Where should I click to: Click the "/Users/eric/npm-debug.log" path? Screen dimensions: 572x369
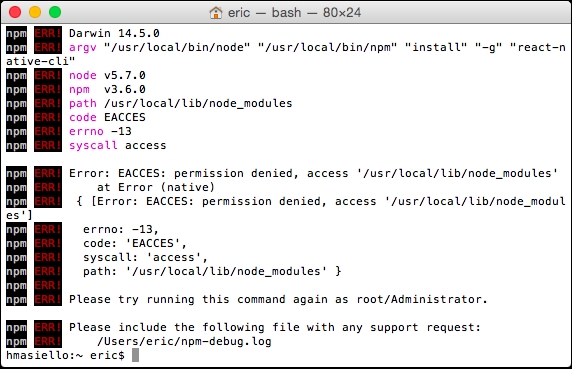coord(184,341)
